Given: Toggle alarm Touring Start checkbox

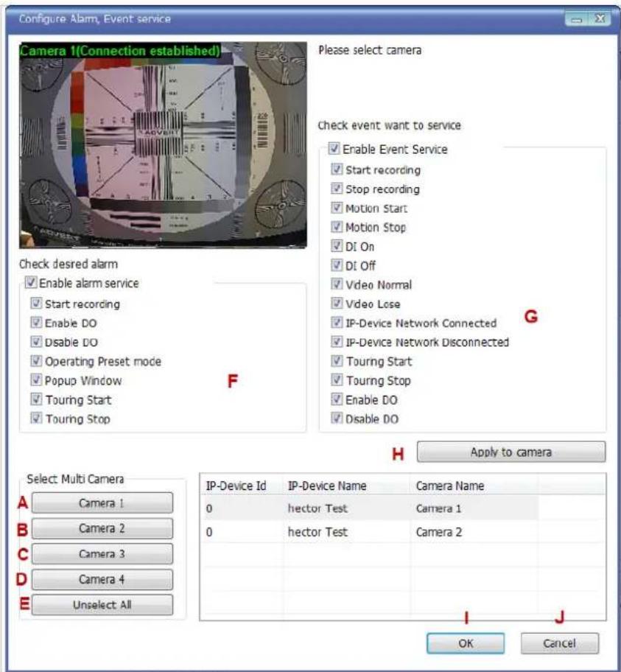Looking at the screenshot, I should (36, 399).
